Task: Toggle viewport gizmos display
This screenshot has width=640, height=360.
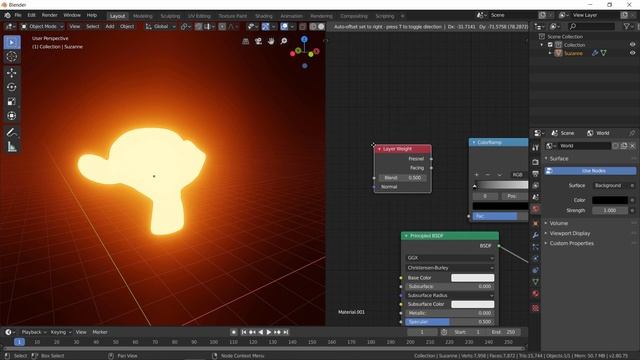Action: coord(266,27)
